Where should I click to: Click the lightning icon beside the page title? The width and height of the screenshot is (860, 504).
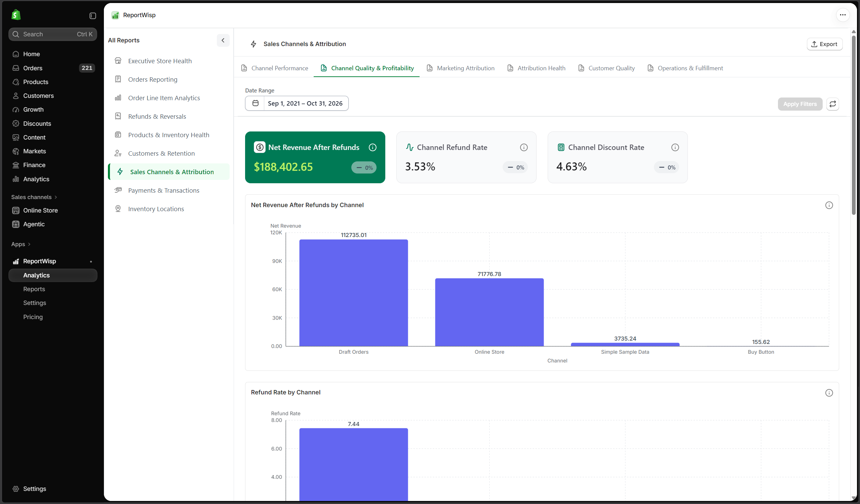pyautogui.click(x=253, y=44)
